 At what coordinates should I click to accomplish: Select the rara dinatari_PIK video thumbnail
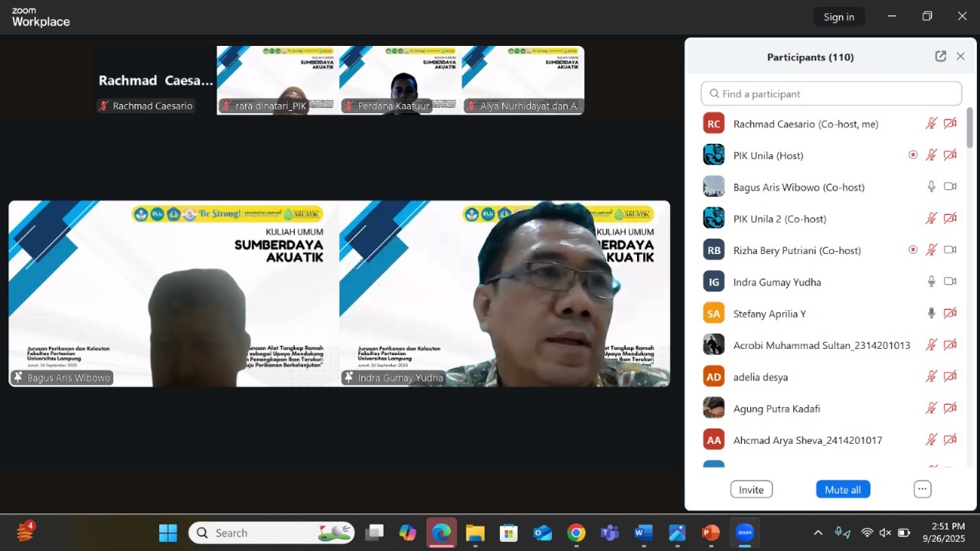tap(278, 80)
